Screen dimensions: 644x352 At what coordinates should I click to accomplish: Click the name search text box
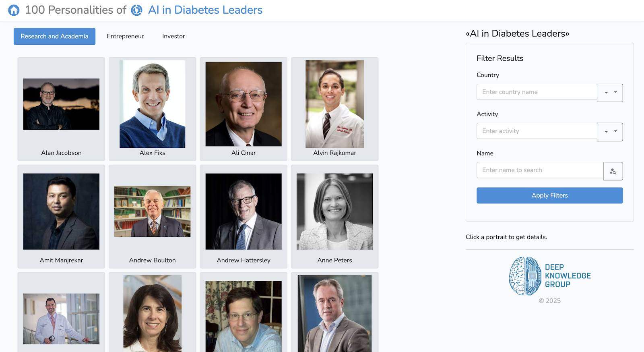tap(540, 170)
